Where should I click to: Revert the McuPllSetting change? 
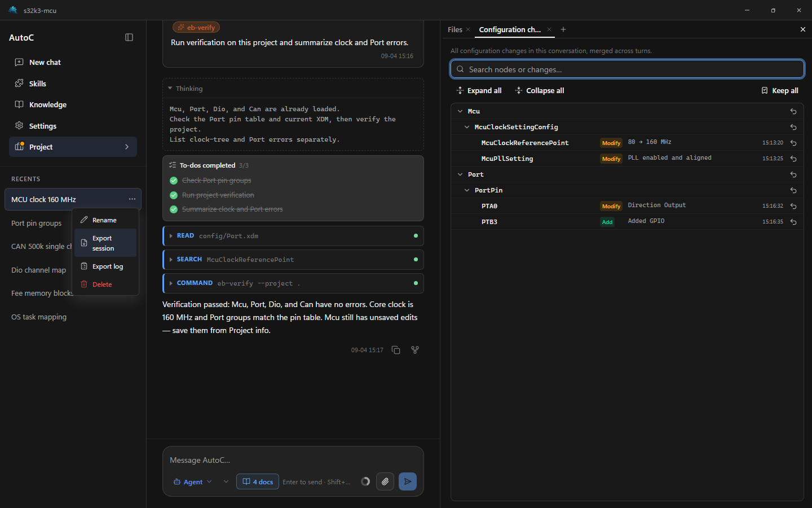click(793, 159)
